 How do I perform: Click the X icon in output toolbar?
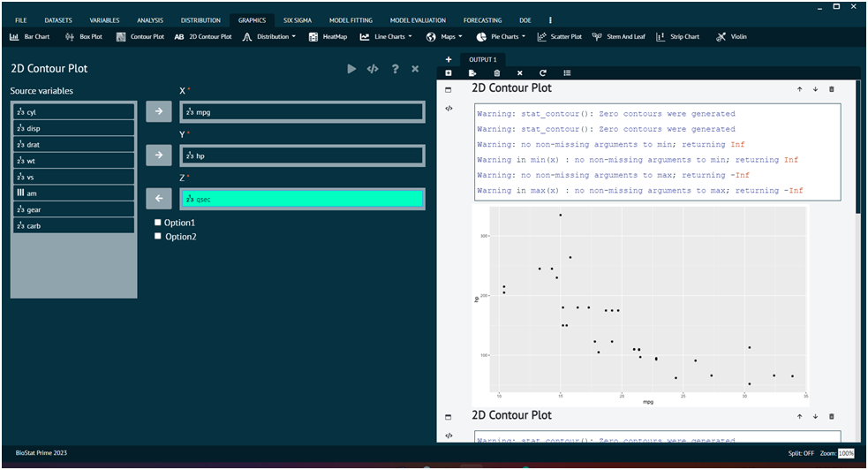point(520,73)
